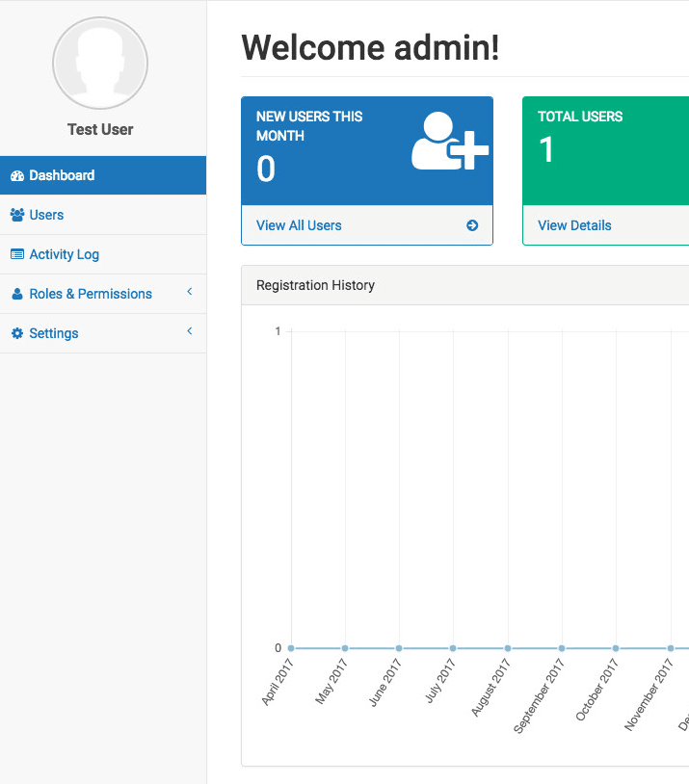
Task: Click the add-user icon in blue card
Action: (x=450, y=141)
